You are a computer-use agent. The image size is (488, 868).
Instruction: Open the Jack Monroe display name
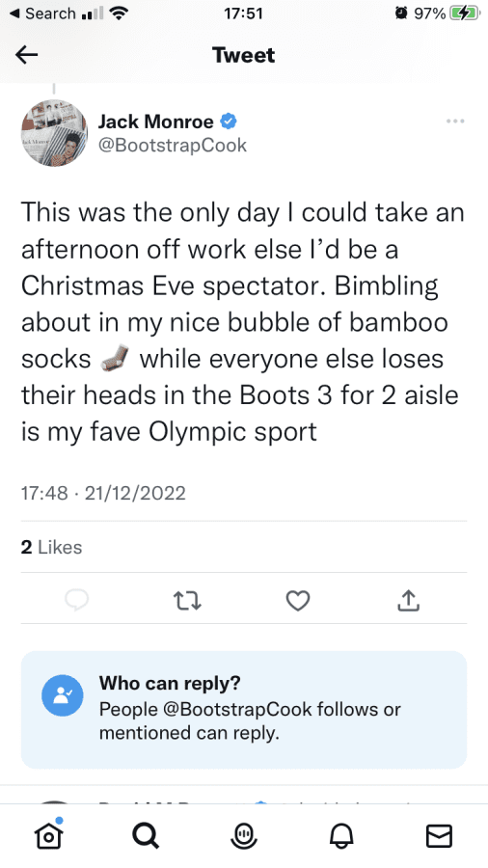pos(156,122)
